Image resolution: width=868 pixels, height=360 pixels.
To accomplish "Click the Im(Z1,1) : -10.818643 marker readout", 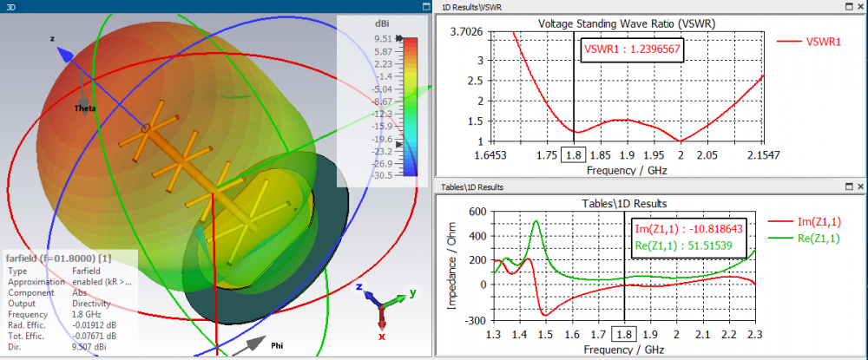I will coord(688,229).
